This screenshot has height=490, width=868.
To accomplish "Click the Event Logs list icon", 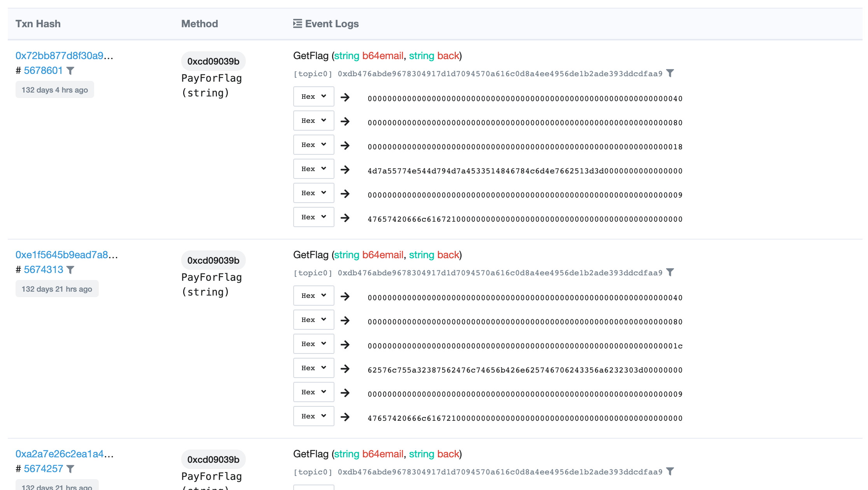I will 297,24.
